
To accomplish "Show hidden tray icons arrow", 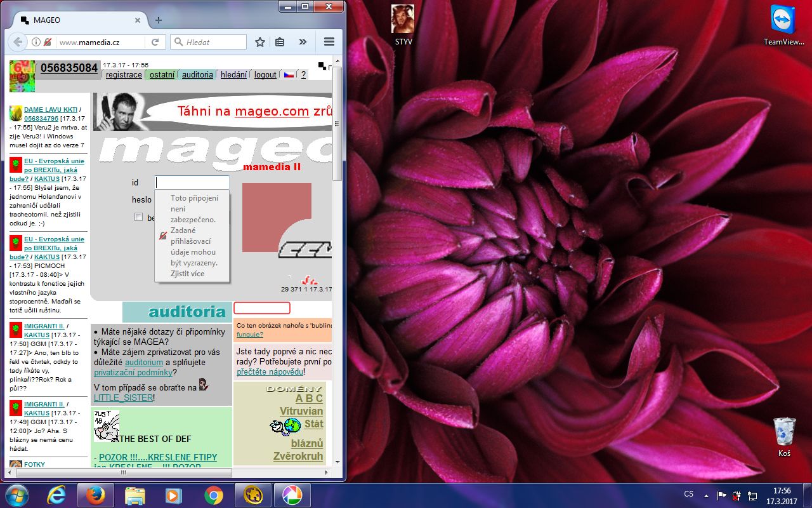I will (706, 495).
